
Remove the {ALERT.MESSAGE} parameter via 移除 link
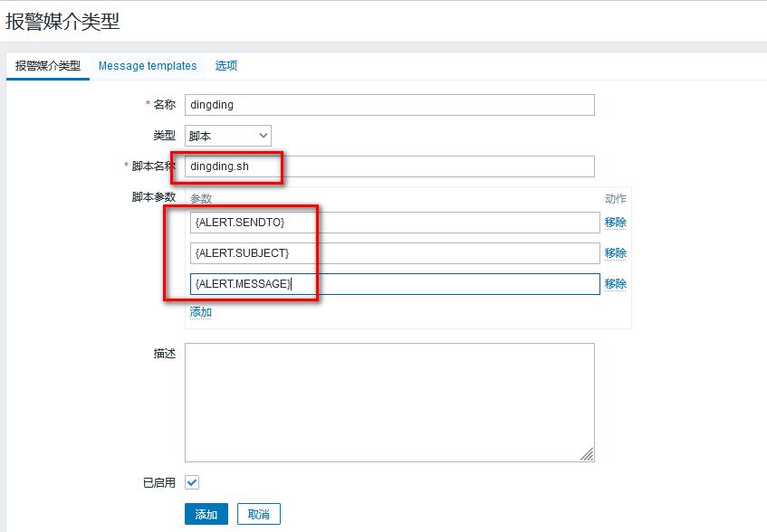click(614, 283)
